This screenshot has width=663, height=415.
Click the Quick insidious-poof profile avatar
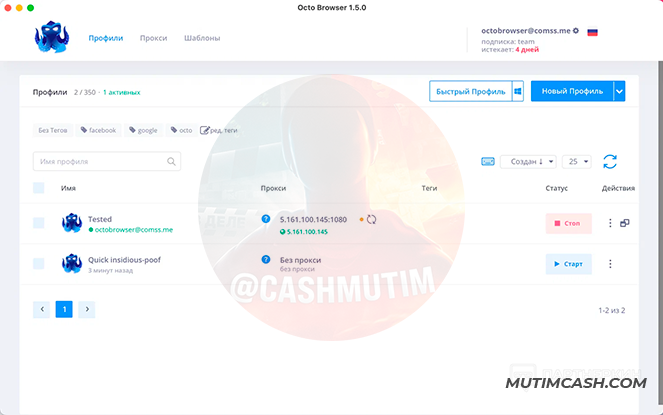click(x=72, y=263)
